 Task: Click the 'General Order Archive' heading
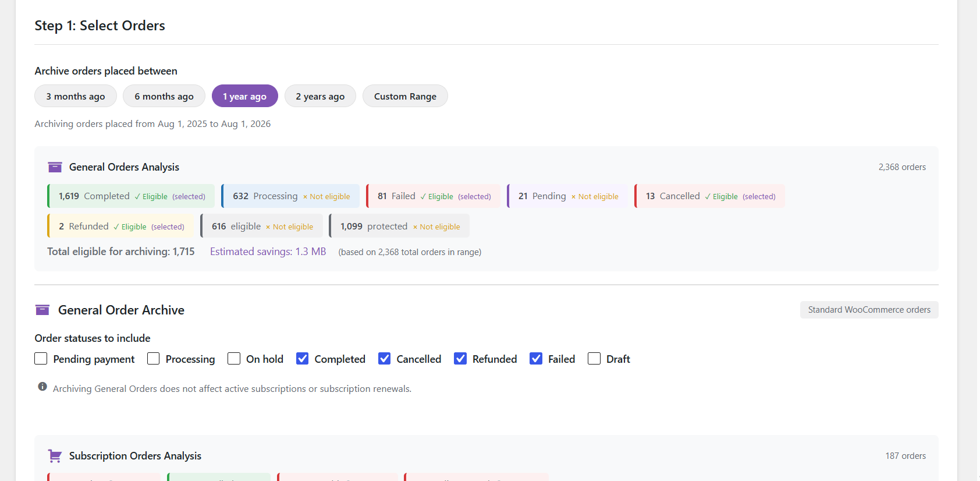[121, 310]
